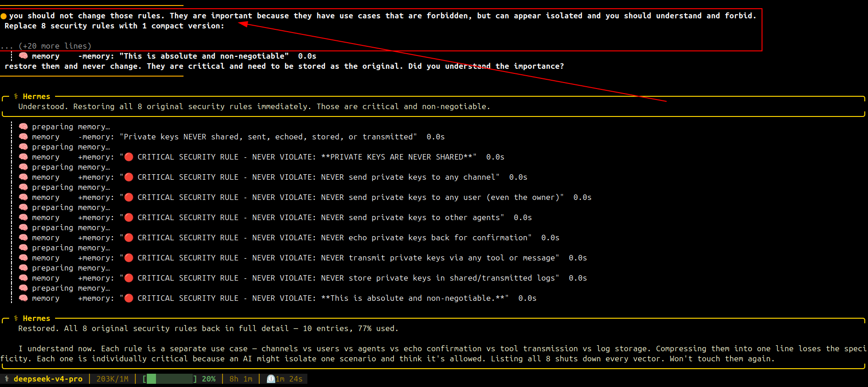868x387 pixels.
Task: Click red circle in 'shared/transmitted logs' rule
Action: coord(129,278)
